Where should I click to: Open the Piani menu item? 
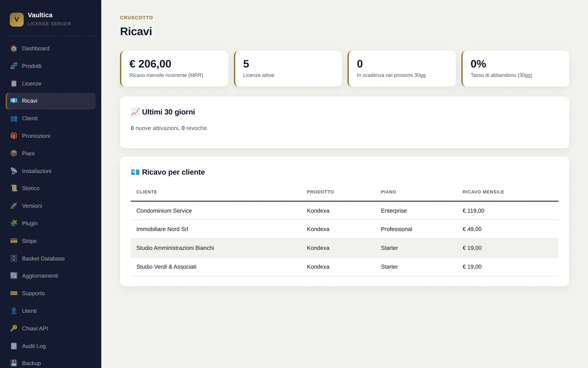coord(51,153)
